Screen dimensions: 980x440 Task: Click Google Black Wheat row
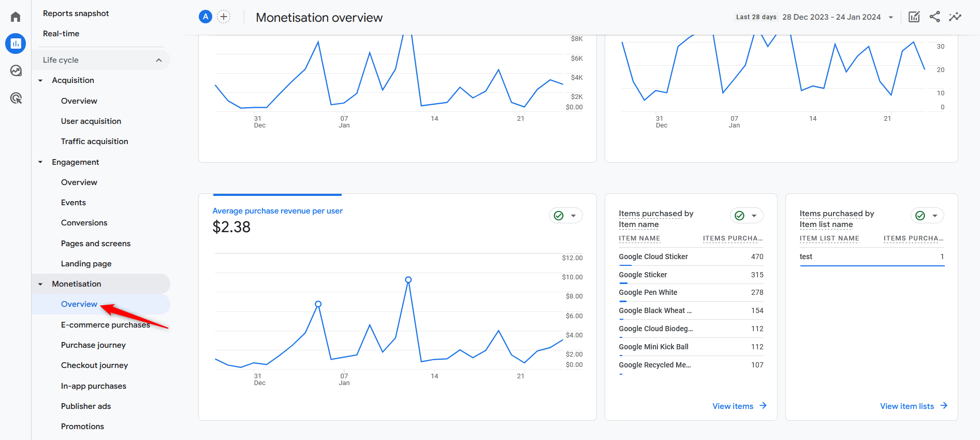[691, 310]
